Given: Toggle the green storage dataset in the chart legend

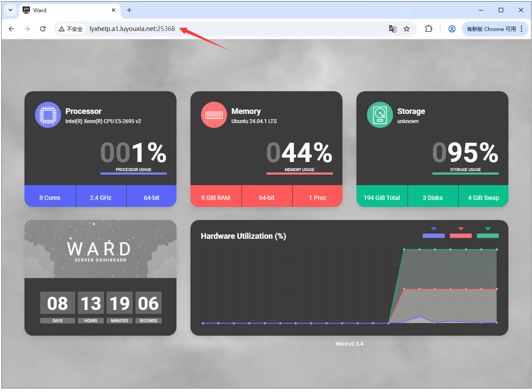Looking at the screenshot, I should click(x=488, y=236).
